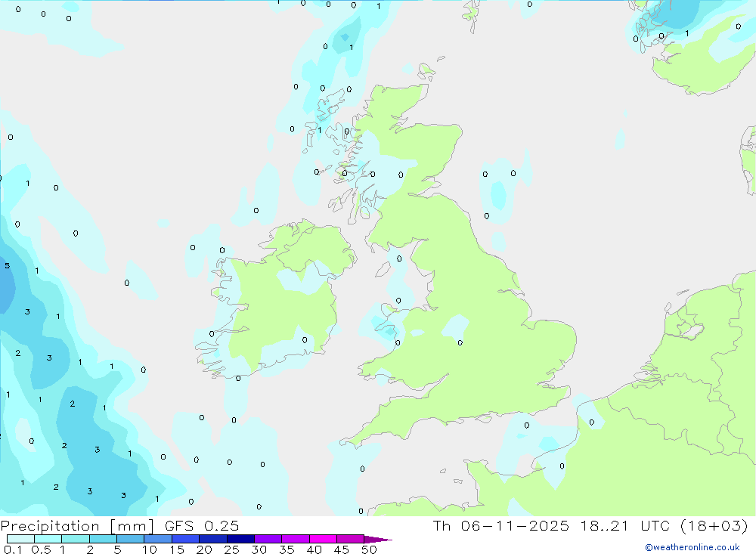The height and width of the screenshot is (554, 756).
Task: Click the '30' legend scale label
Action: 259,549
